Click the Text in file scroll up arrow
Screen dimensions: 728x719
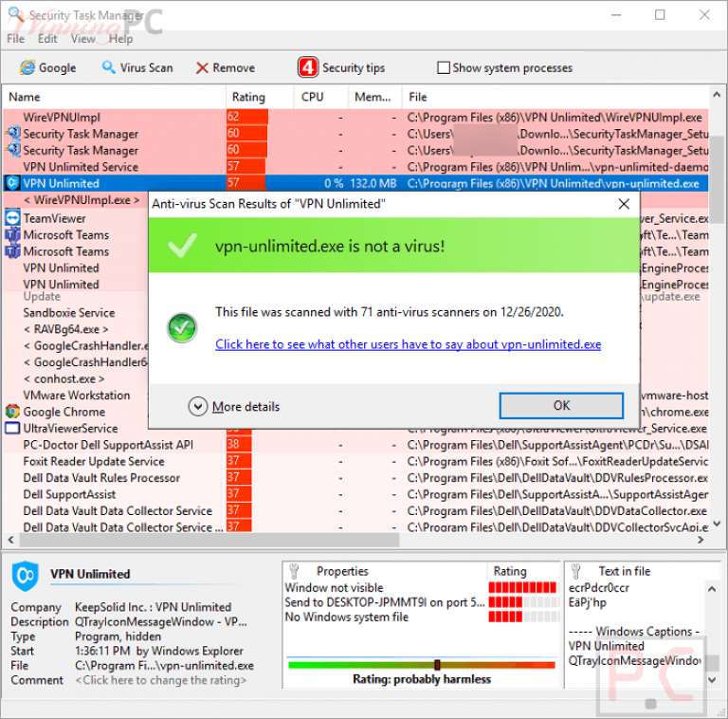tap(711, 589)
